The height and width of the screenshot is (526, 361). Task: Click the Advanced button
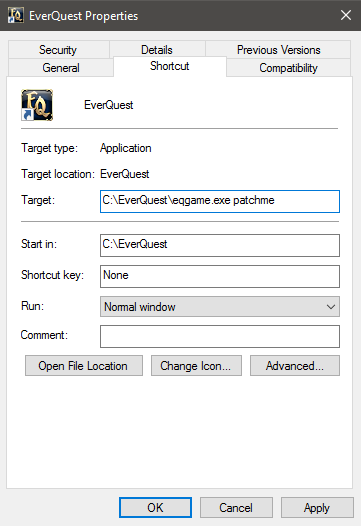pos(295,365)
